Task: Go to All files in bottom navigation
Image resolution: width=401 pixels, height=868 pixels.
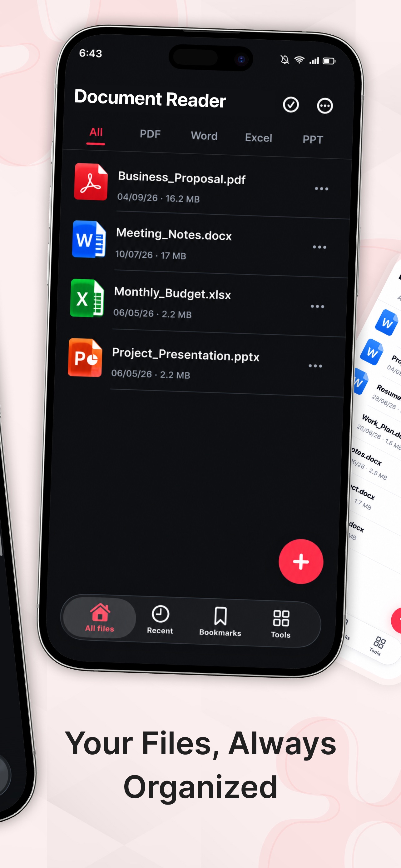Action: point(100,618)
